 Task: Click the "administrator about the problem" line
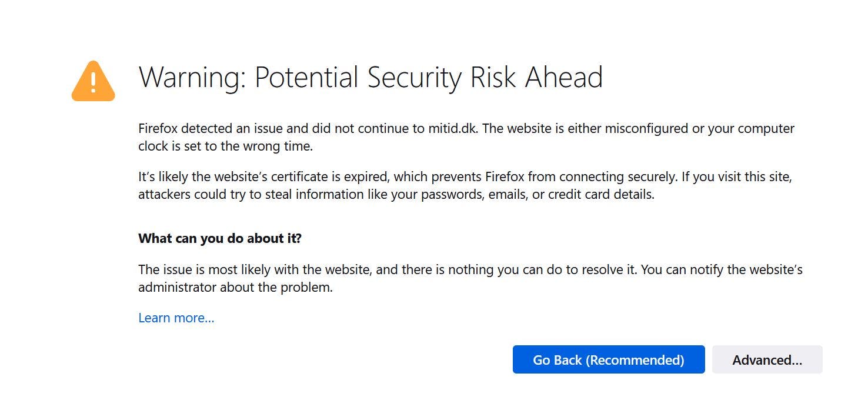tap(235, 288)
